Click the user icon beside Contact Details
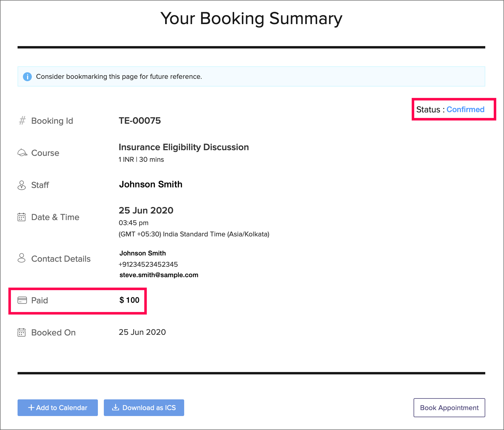The height and width of the screenshot is (430, 504). 21,258
